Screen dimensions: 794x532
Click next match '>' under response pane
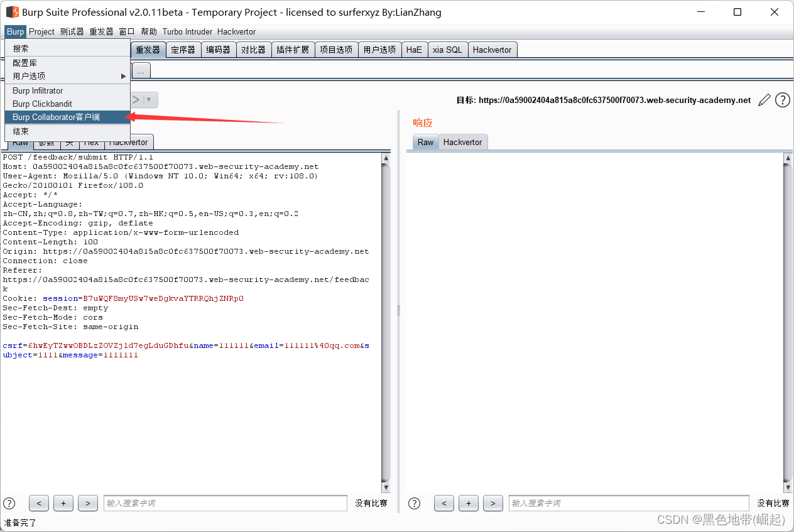pyautogui.click(x=493, y=503)
